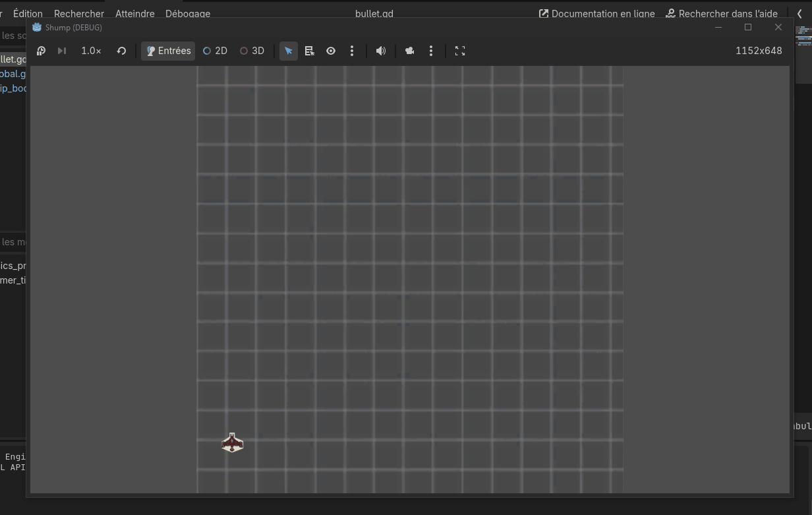Click the camera override icon

pos(410,51)
